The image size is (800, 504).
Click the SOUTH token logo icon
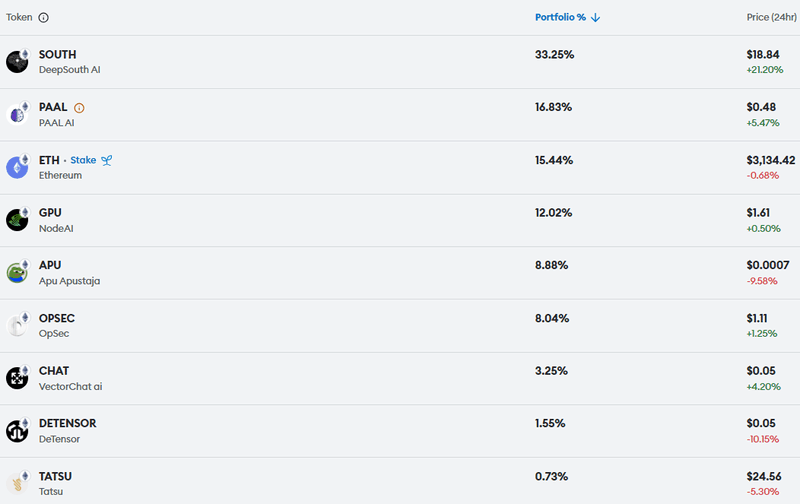[x=17, y=62]
